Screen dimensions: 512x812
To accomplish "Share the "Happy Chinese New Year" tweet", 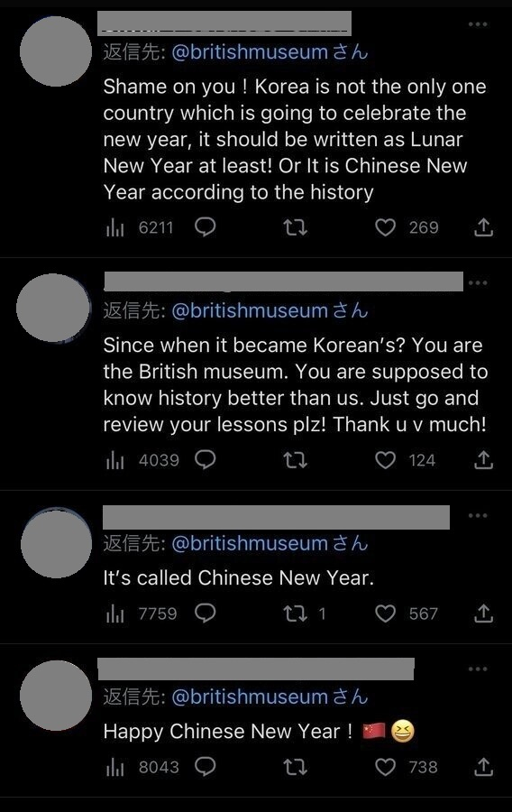I will (x=483, y=767).
